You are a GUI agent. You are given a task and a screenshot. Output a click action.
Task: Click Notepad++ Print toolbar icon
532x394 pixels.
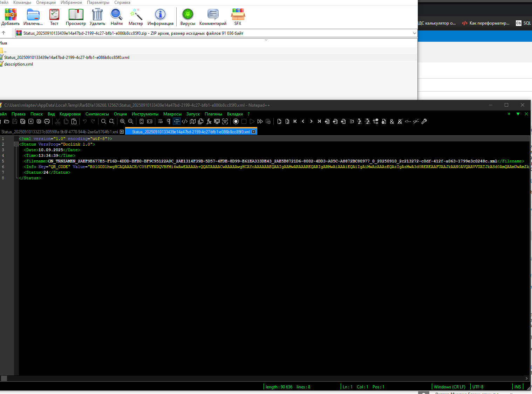47,121
